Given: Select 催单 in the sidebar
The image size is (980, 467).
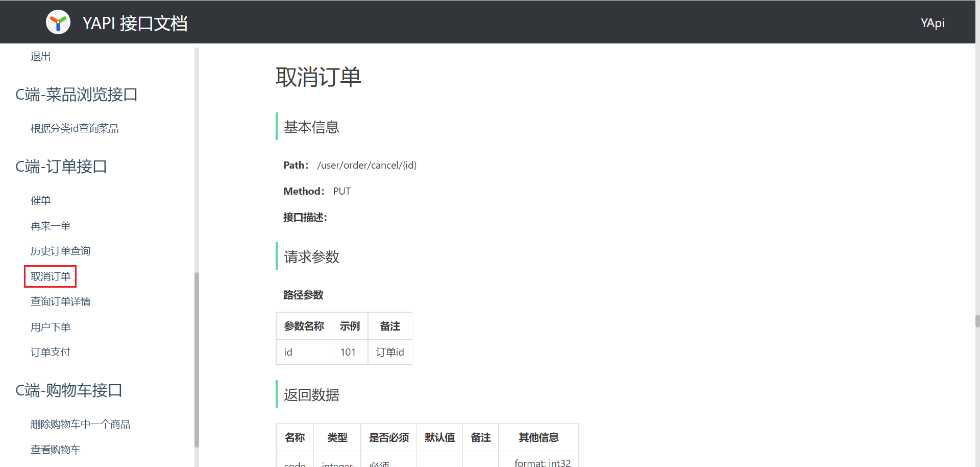Looking at the screenshot, I should click(x=40, y=200).
